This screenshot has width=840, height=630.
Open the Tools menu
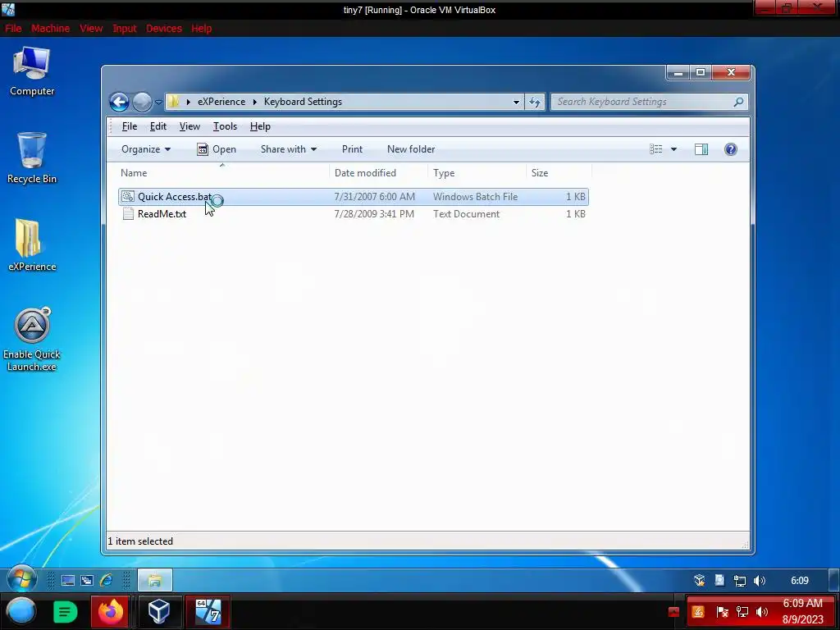pos(225,126)
